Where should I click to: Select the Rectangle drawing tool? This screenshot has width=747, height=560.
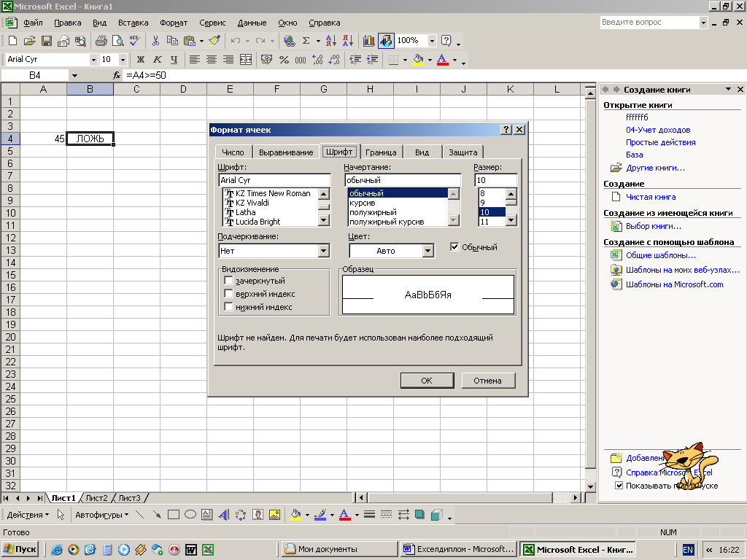(174, 515)
